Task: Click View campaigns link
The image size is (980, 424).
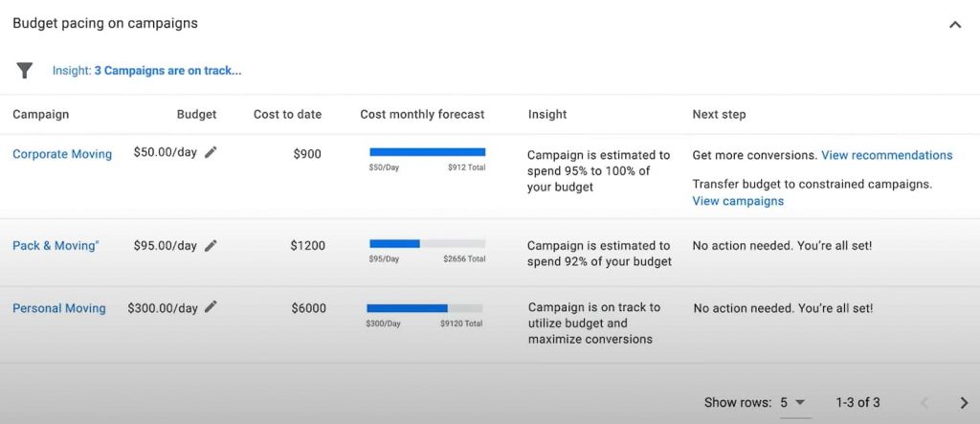Action: [x=738, y=201]
